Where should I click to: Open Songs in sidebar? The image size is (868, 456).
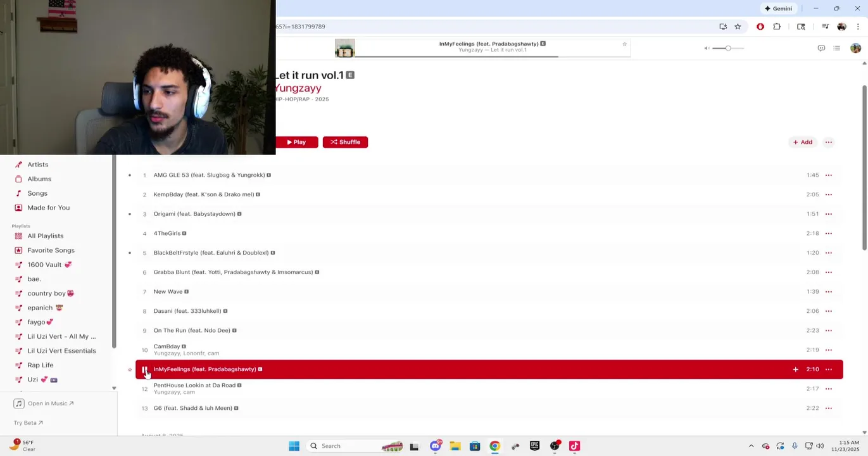coord(37,193)
